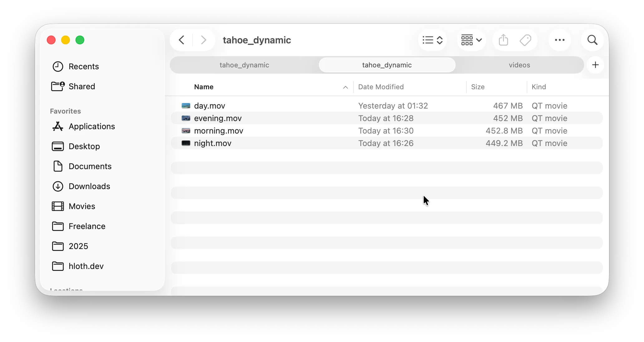Click the Today at 16:26 date
Screen dimensions: 644x342
(386, 143)
